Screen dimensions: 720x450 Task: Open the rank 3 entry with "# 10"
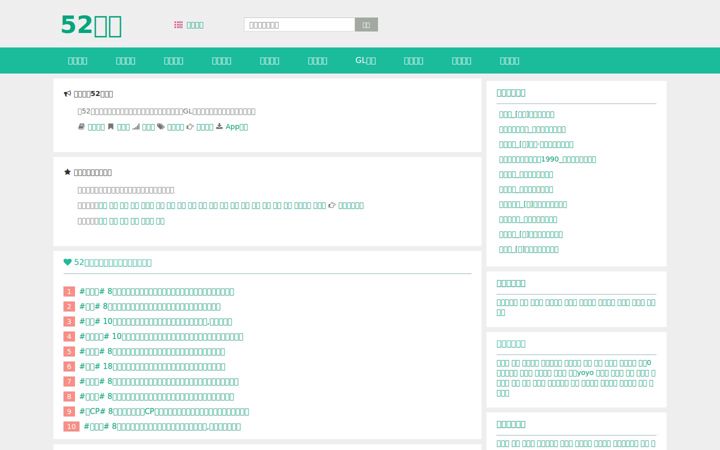point(156,321)
